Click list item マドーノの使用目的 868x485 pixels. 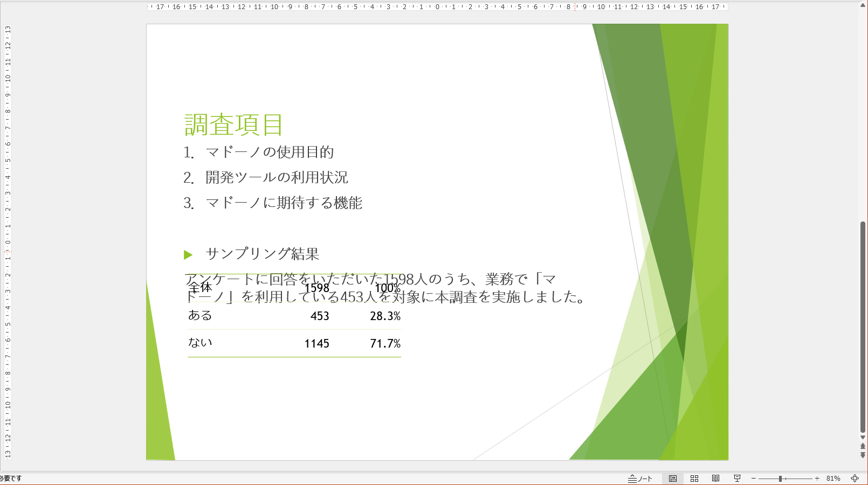coord(270,153)
